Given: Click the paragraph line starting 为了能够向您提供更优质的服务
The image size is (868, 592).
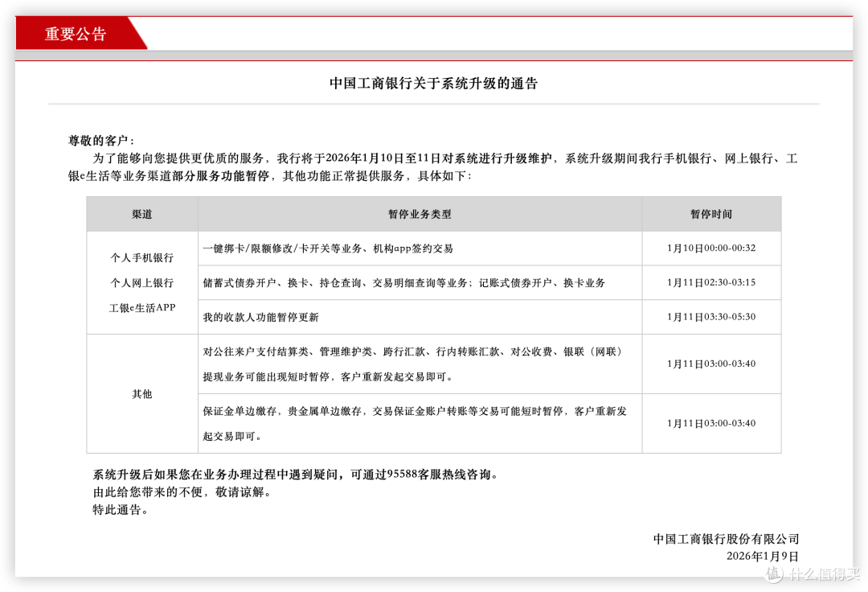Looking at the screenshot, I should [x=445, y=158].
